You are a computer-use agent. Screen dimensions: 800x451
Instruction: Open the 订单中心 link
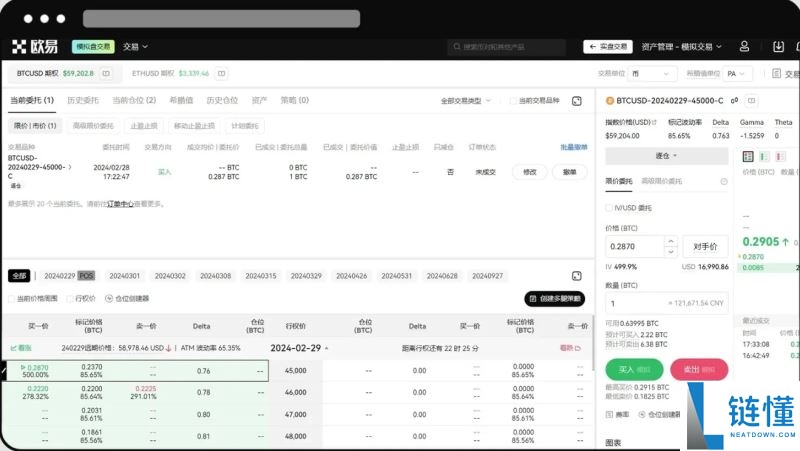120,204
